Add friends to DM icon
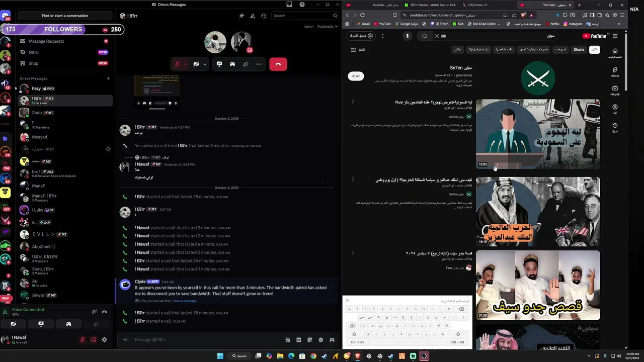 253,16
